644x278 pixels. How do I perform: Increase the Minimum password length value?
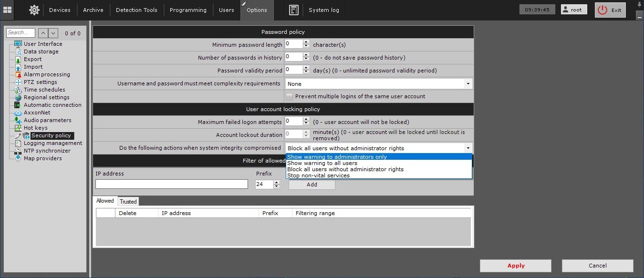306,42
